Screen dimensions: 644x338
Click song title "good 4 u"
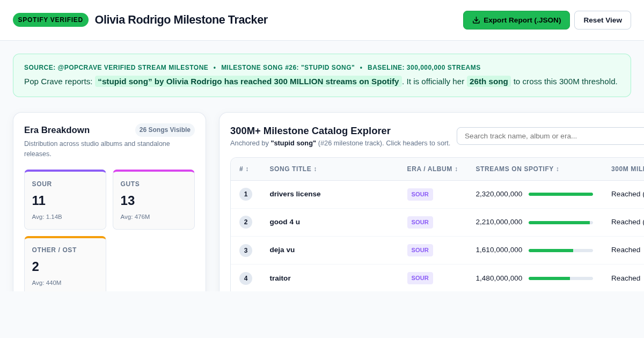click(284, 222)
